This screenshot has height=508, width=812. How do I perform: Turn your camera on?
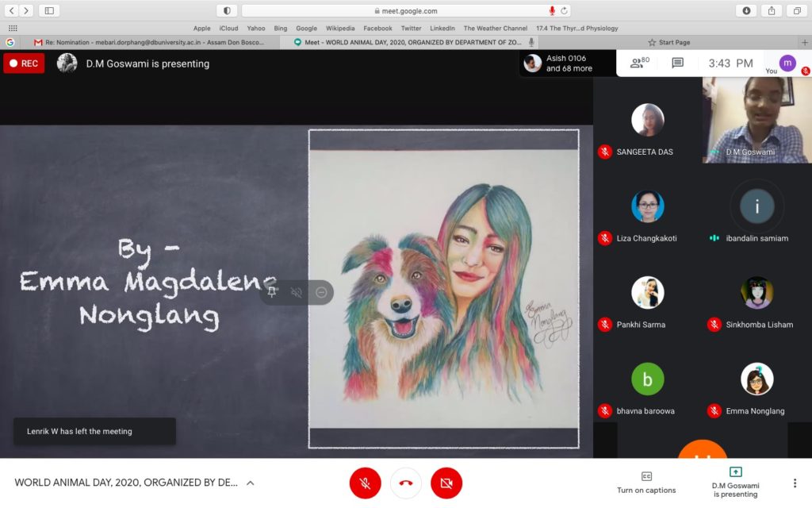(x=446, y=483)
